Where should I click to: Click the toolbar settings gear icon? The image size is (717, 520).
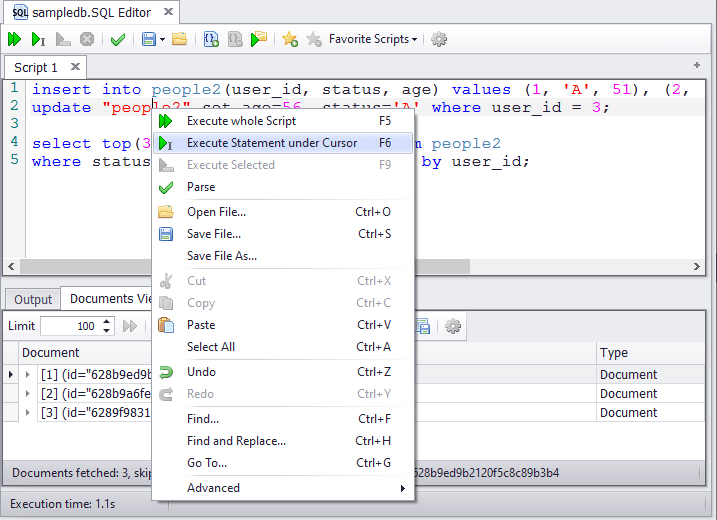[439, 39]
